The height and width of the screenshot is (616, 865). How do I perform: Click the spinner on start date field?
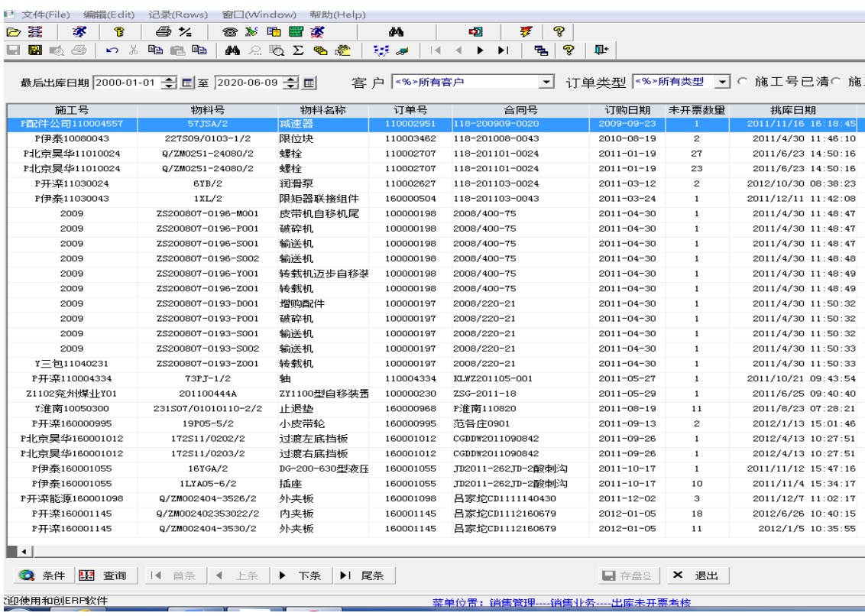click(170, 83)
